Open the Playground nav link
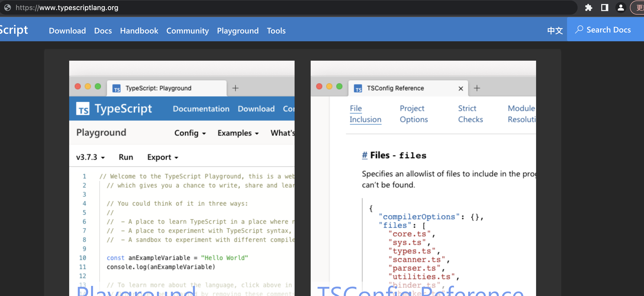The width and height of the screenshot is (644, 296). click(x=237, y=31)
